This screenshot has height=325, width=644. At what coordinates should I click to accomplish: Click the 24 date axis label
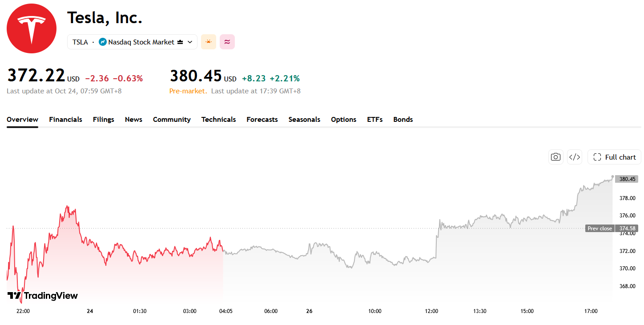[90, 311]
